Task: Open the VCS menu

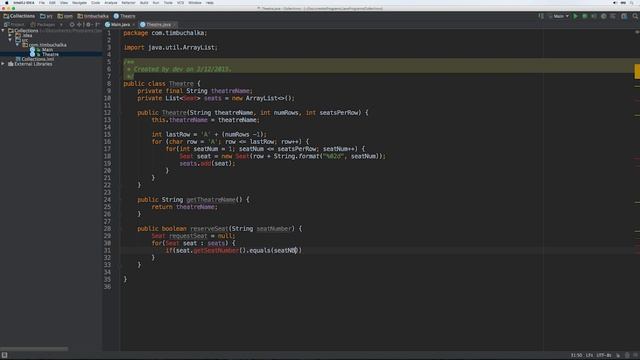Action: click(180, 2)
